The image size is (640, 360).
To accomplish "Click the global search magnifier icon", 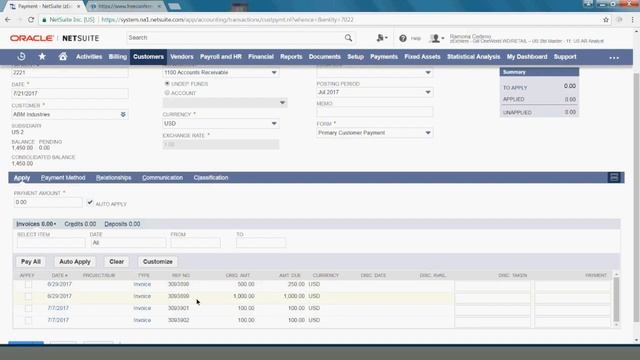I will point(348,38).
